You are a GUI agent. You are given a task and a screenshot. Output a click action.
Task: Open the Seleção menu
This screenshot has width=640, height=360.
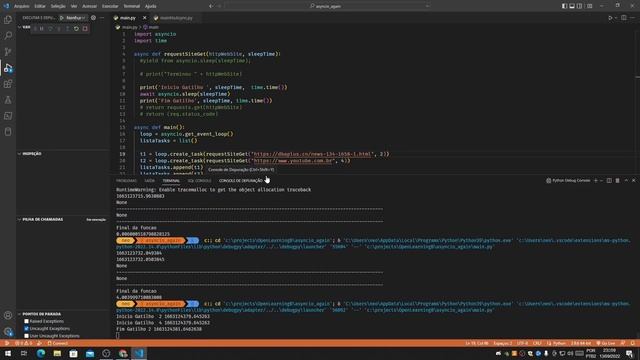coord(58,6)
